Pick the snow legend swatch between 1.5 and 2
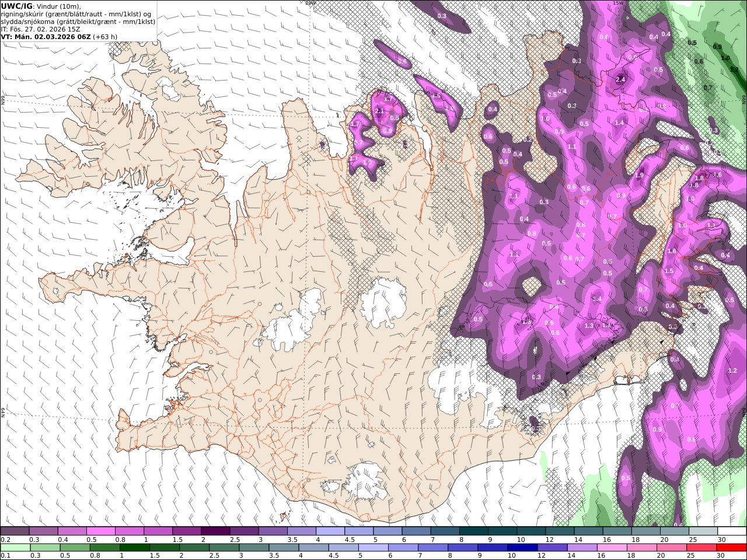Screen dimensions: 747x560 point(187,531)
